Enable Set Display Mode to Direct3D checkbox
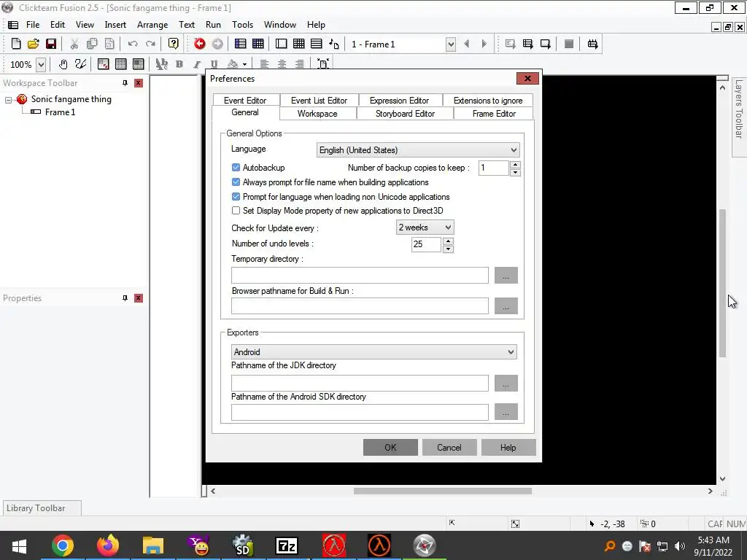This screenshot has height=560, width=747. [236, 211]
